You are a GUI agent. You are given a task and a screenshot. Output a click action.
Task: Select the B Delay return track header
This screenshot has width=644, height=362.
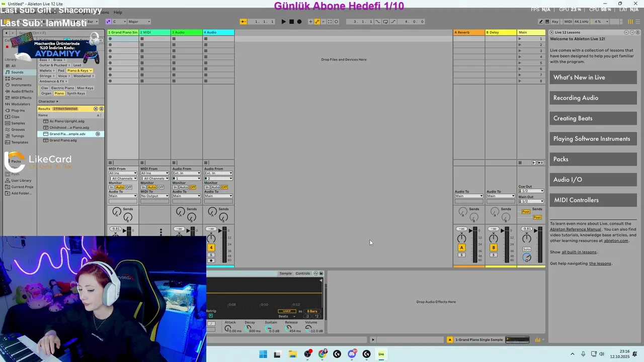click(501, 32)
